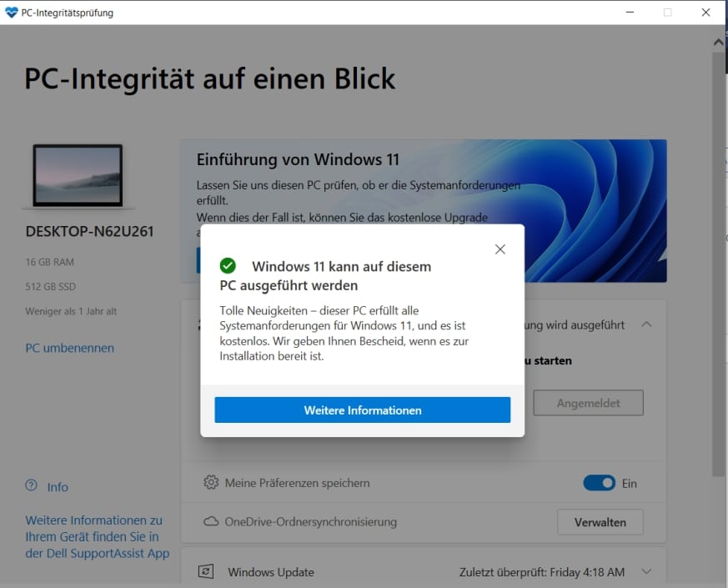The height and width of the screenshot is (588, 728).
Task: Toggle the Meine Präferenzen speichern switch
Action: click(x=599, y=483)
